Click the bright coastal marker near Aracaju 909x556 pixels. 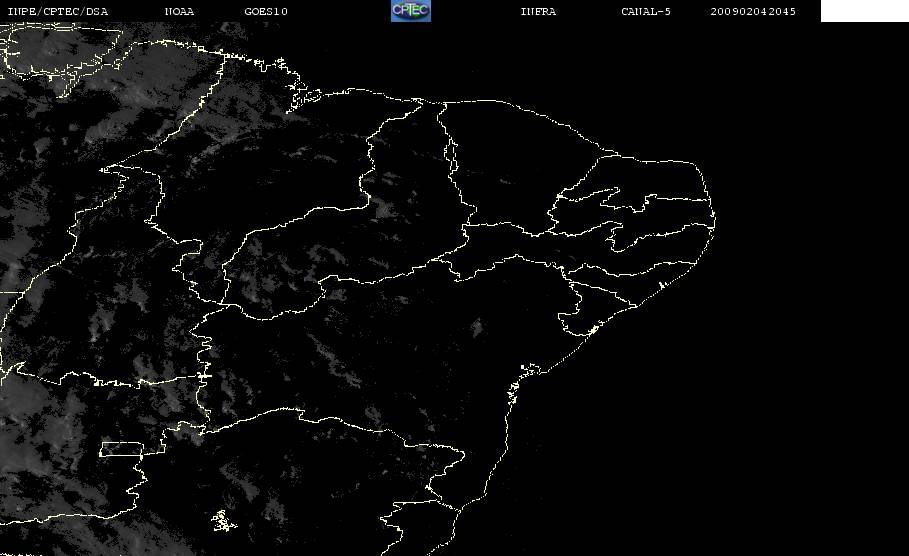[x=593, y=330]
